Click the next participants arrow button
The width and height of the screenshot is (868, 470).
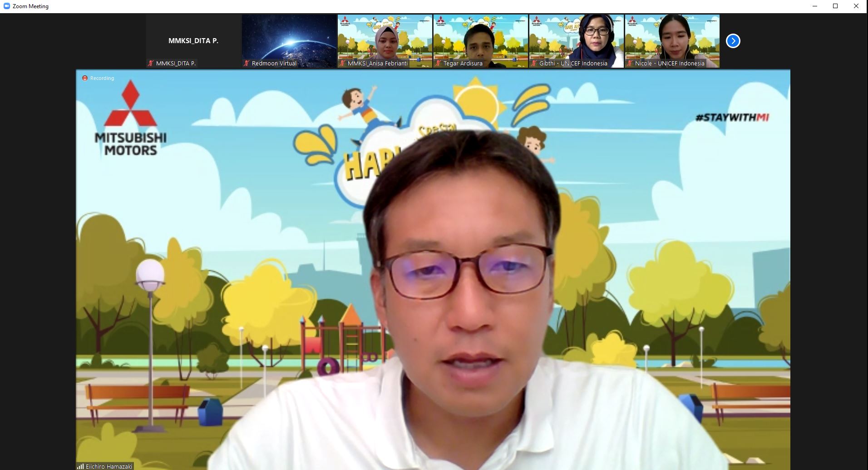click(733, 41)
